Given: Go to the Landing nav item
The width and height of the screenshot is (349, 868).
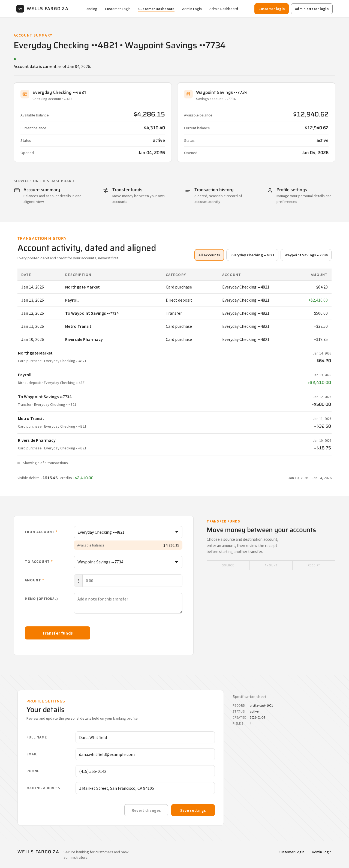Looking at the screenshot, I should point(91,9).
